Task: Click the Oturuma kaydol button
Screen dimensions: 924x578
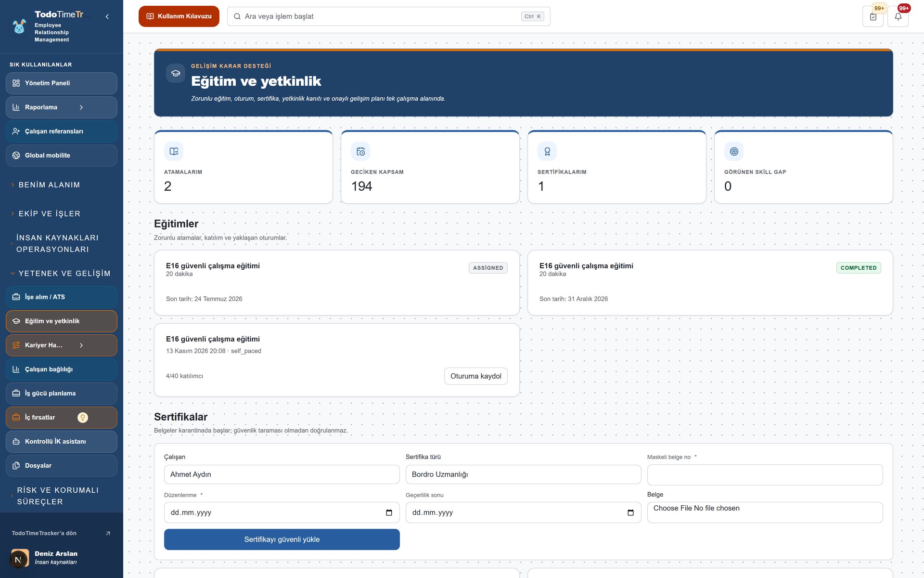Action: [475, 376]
